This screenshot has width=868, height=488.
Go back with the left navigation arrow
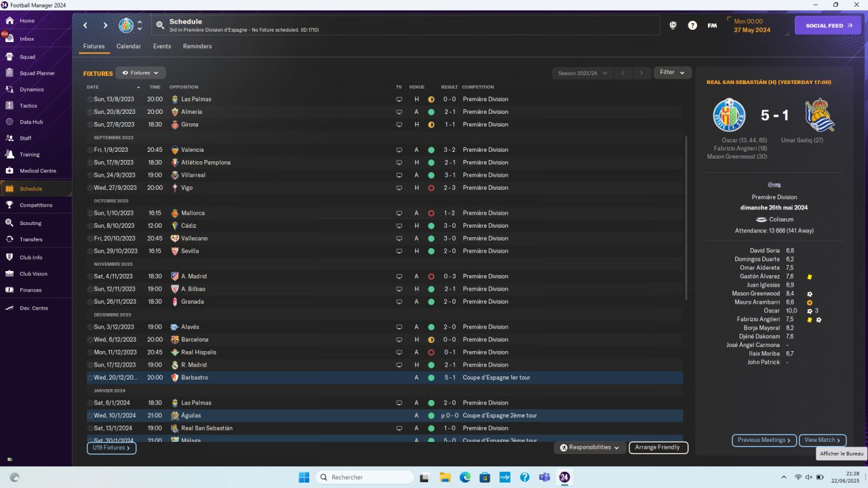coord(85,26)
